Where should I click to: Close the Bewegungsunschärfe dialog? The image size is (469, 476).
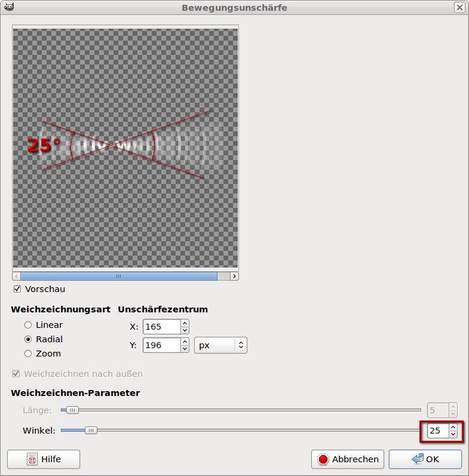[459, 8]
